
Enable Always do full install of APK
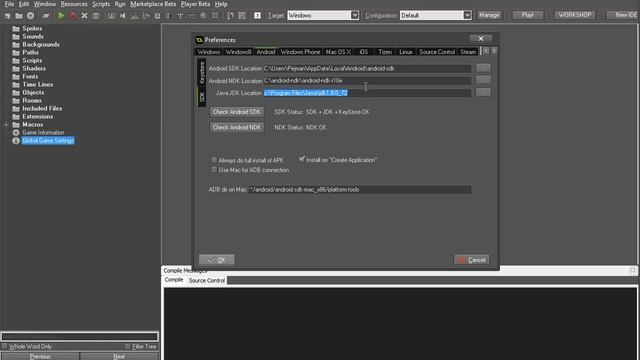214,160
